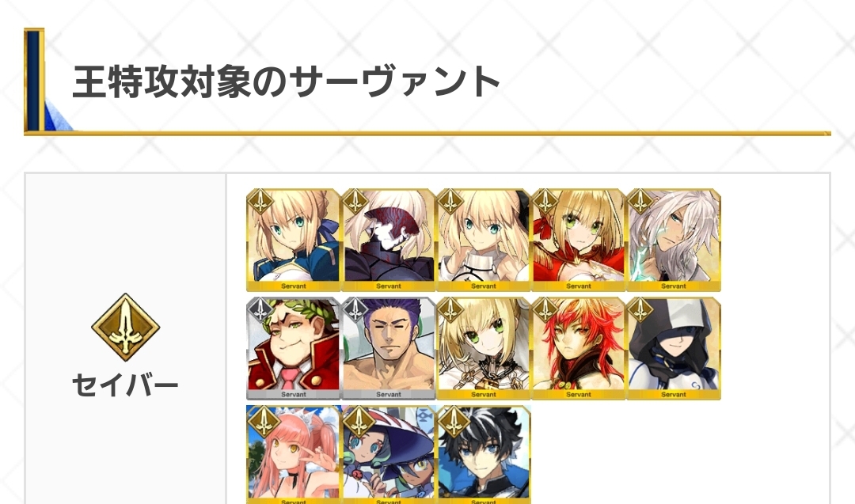The height and width of the screenshot is (504, 855).
Task: Click the purple-haired muscular man servant card
Action: coord(388,349)
